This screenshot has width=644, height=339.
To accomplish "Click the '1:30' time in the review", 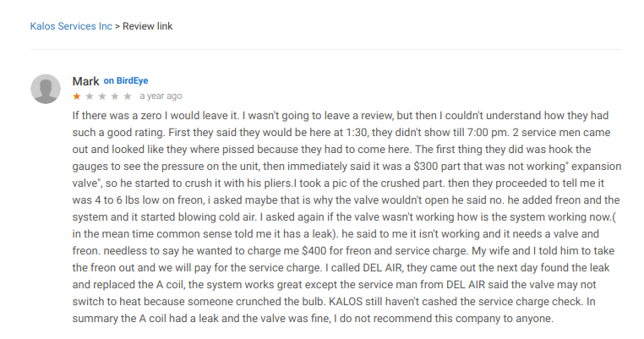I will pyautogui.click(x=357, y=133).
